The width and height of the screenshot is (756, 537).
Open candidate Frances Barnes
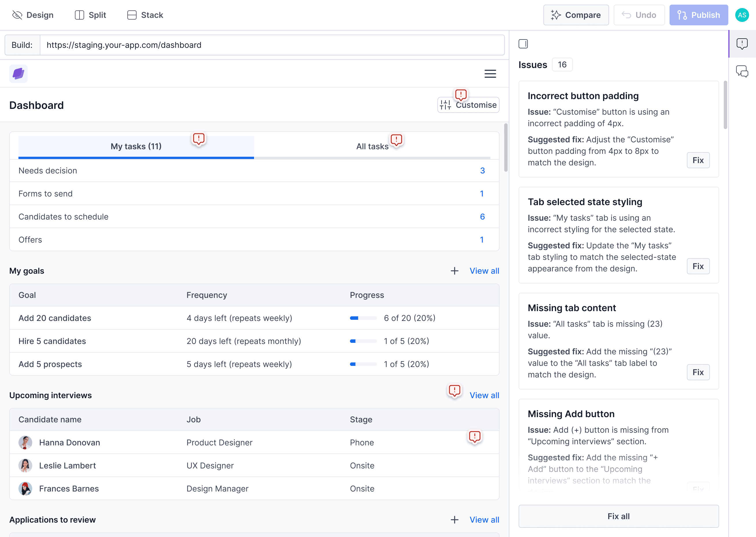[69, 489]
